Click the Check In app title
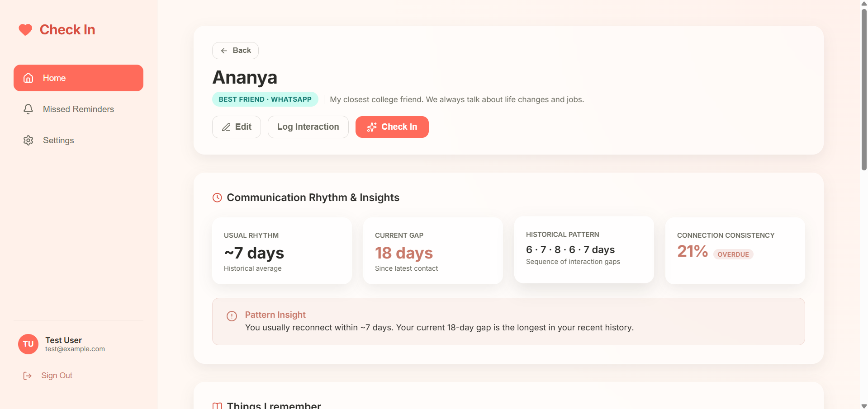 click(67, 30)
